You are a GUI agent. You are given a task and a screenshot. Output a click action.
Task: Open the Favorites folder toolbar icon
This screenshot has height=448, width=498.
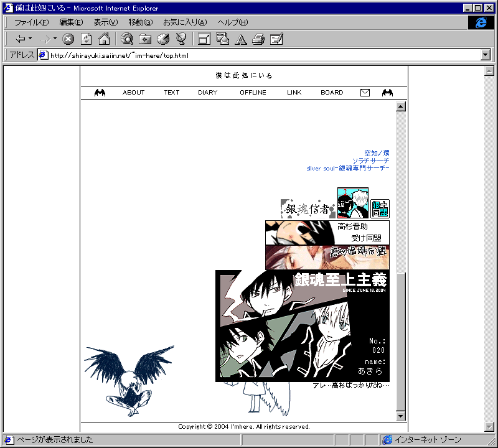click(x=145, y=39)
